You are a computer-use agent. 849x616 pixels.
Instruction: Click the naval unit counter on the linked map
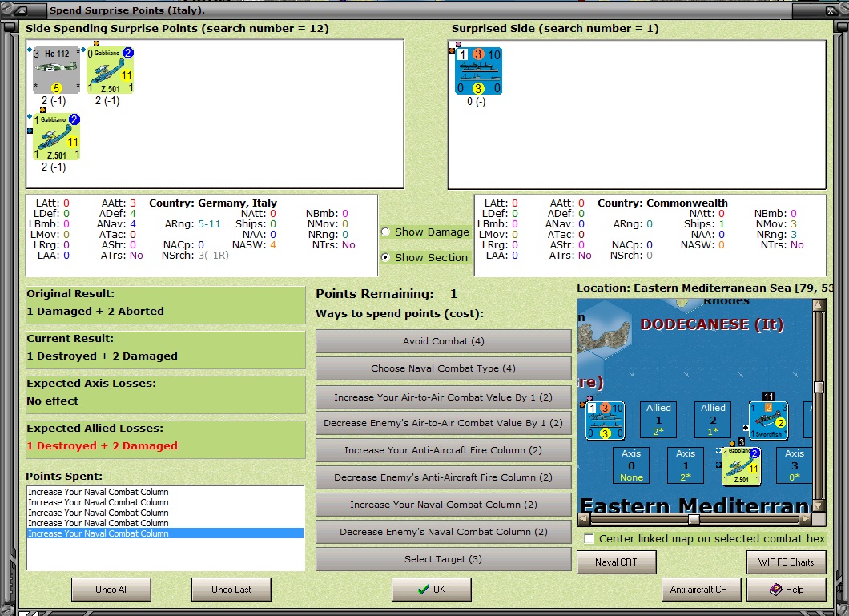point(606,420)
